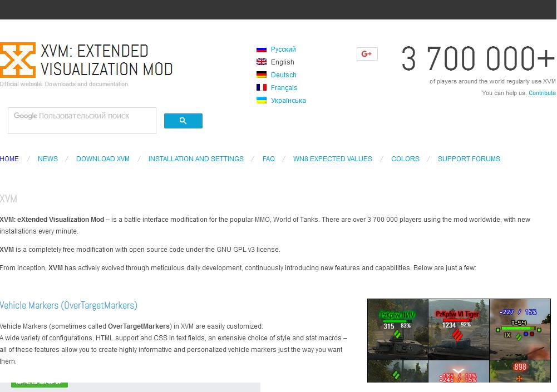Navigate to the FAQ page
Image resolution: width=557 pixels, height=392 pixels.
pyautogui.click(x=269, y=159)
